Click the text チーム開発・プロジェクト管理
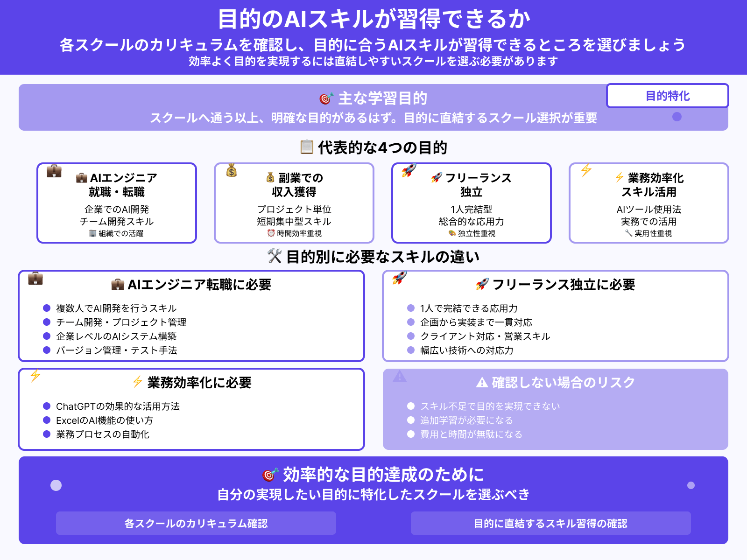The width and height of the screenshot is (747, 560). (x=121, y=322)
